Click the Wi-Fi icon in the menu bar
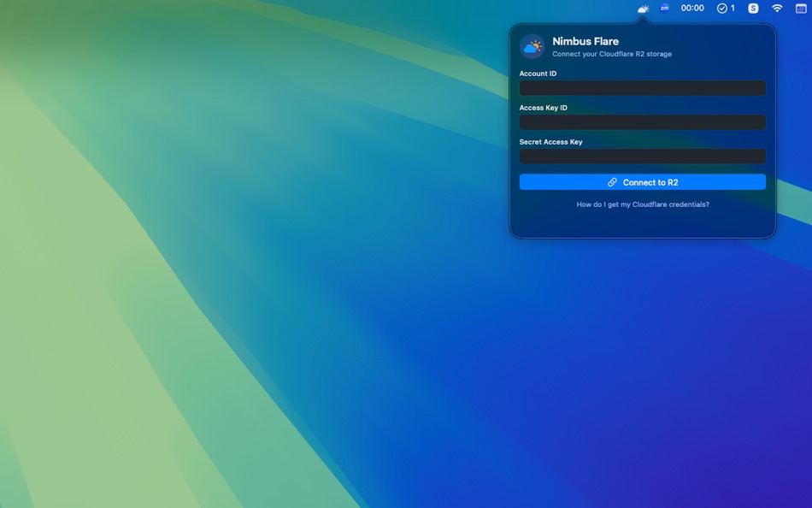The height and width of the screenshot is (508, 812). [x=776, y=8]
